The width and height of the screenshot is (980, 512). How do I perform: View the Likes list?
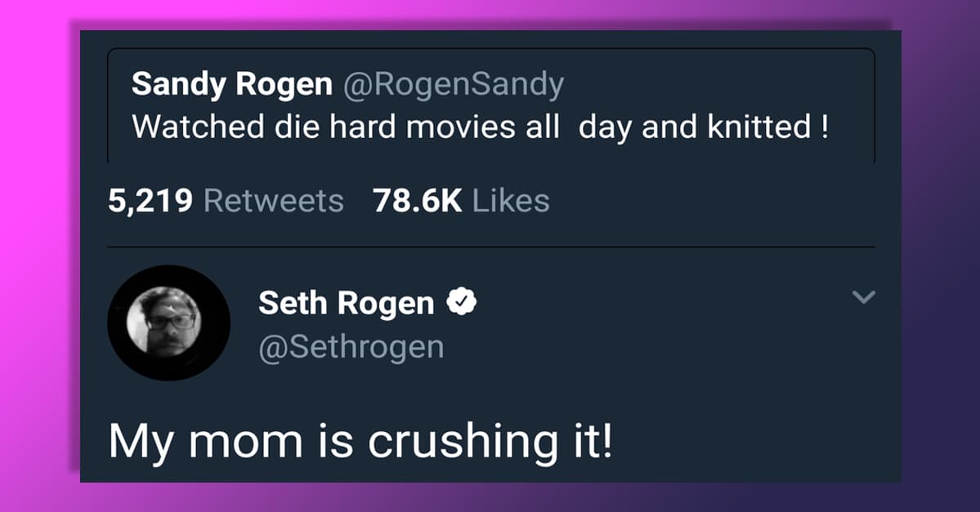[x=511, y=201]
